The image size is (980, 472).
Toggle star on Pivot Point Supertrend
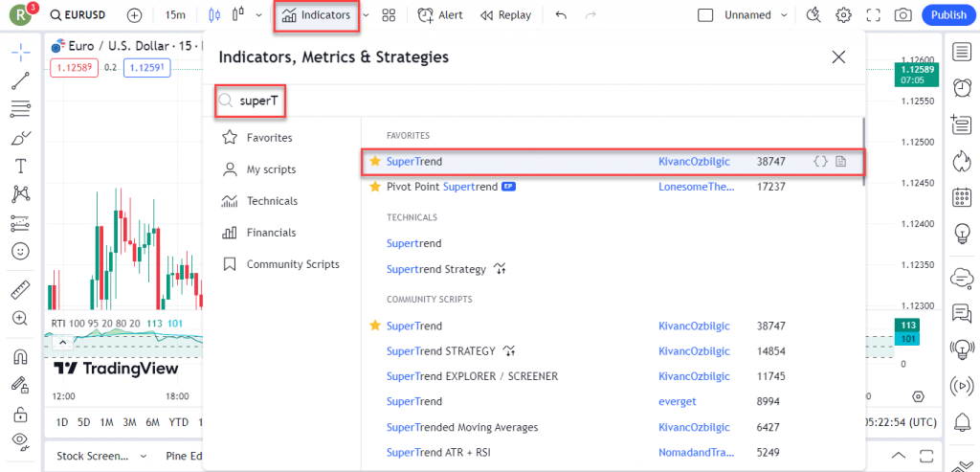[375, 187]
